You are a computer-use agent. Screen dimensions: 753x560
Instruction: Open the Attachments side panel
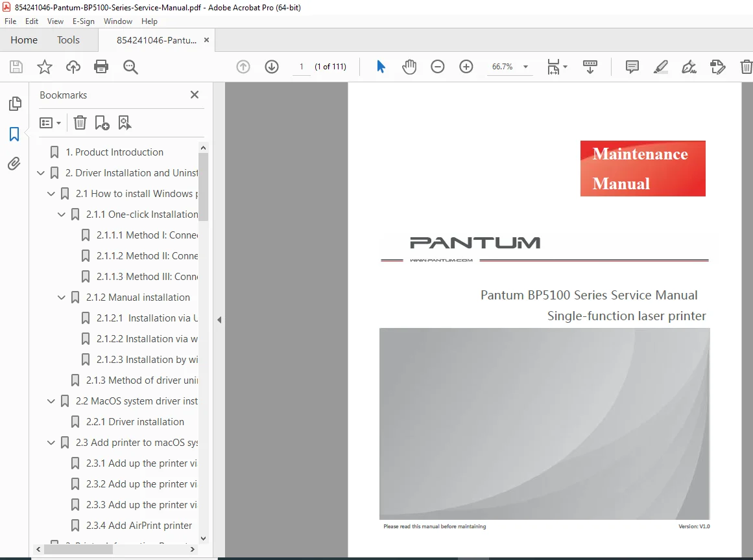click(14, 163)
